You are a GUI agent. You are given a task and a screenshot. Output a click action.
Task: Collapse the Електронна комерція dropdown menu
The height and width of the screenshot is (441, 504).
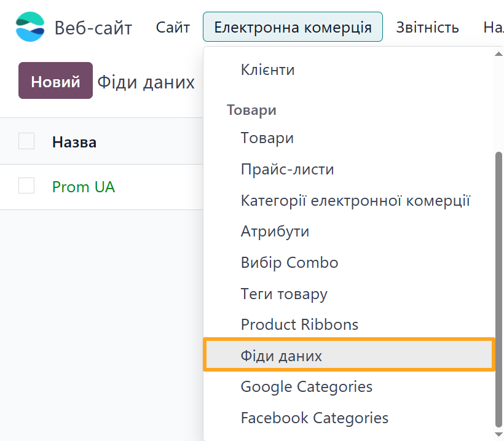[293, 27]
